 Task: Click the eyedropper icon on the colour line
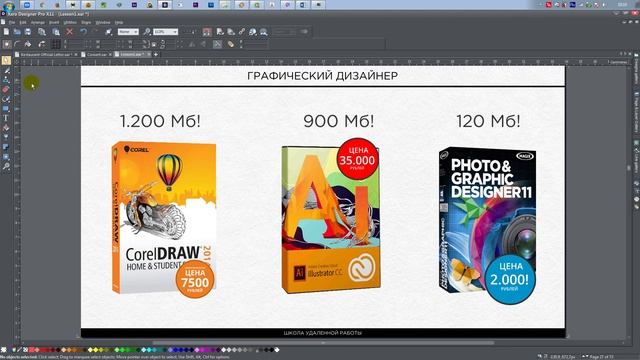[19, 350]
